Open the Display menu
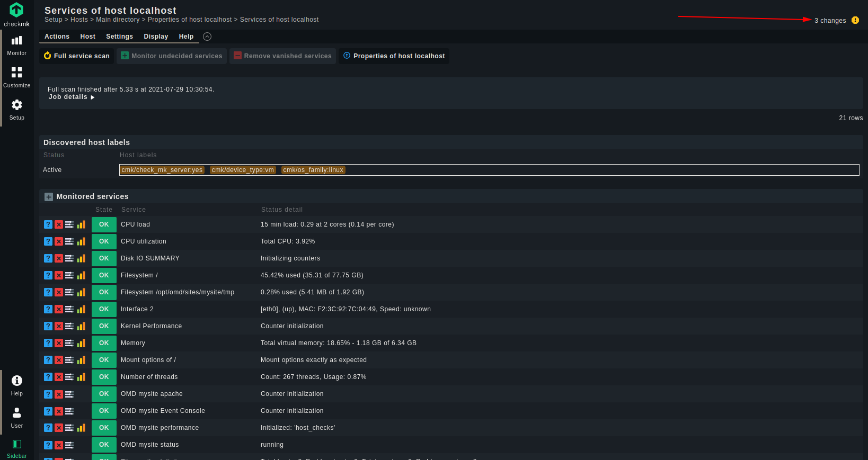The image size is (868, 460). pos(156,37)
